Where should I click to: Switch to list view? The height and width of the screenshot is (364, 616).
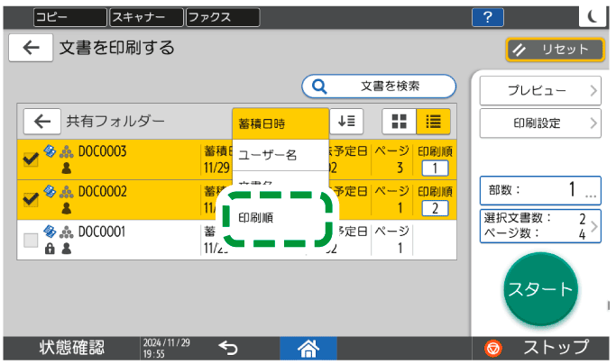(x=433, y=122)
